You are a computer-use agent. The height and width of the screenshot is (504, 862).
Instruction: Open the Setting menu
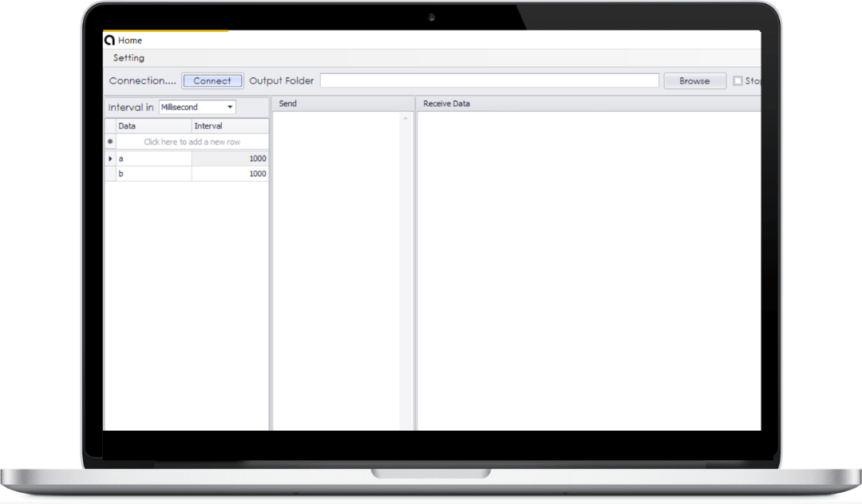point(129,58)
